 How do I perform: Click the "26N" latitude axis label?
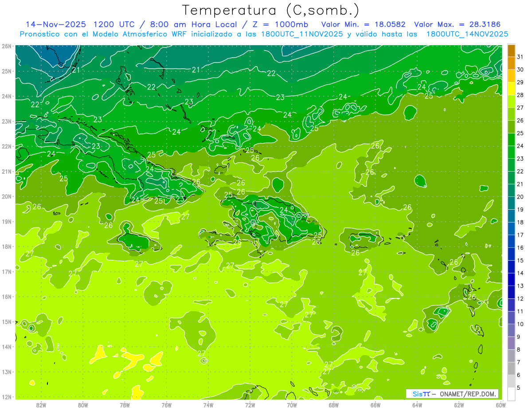pyautogui.click(x=7, y=46)
